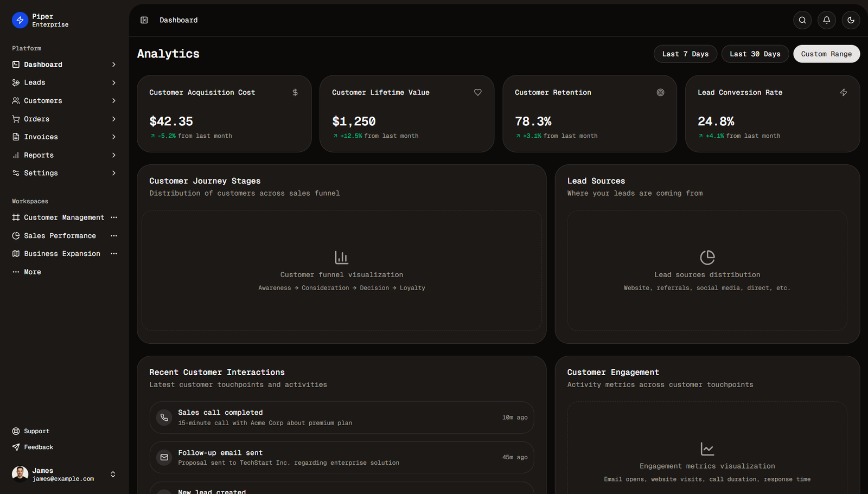Click the Settings sliders icon

[x=16, y=173]
